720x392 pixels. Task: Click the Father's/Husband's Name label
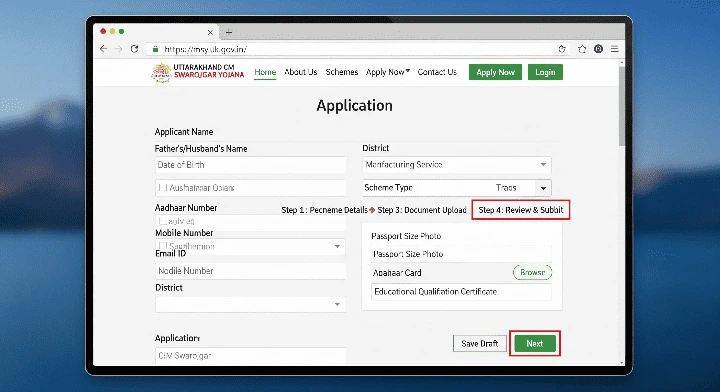[x=201, y=149]
